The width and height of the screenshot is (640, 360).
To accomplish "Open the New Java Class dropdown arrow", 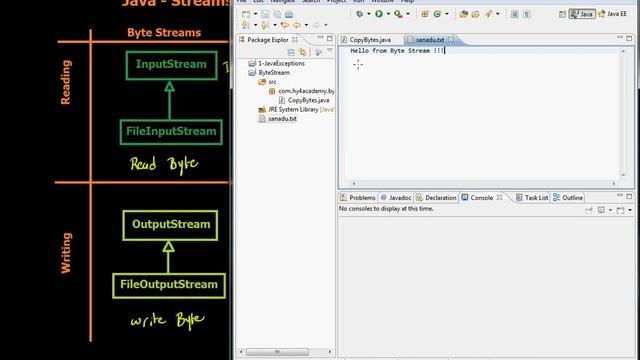I will (447, 14).
